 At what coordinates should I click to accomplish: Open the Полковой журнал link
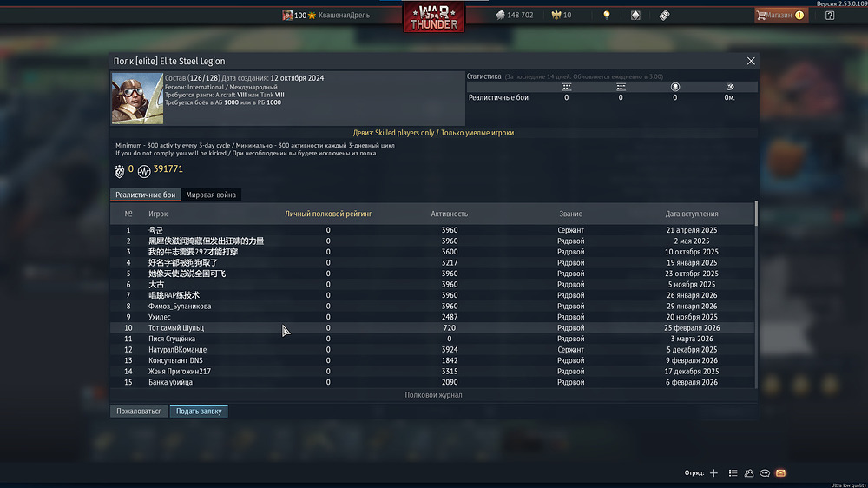click(433, 395)
